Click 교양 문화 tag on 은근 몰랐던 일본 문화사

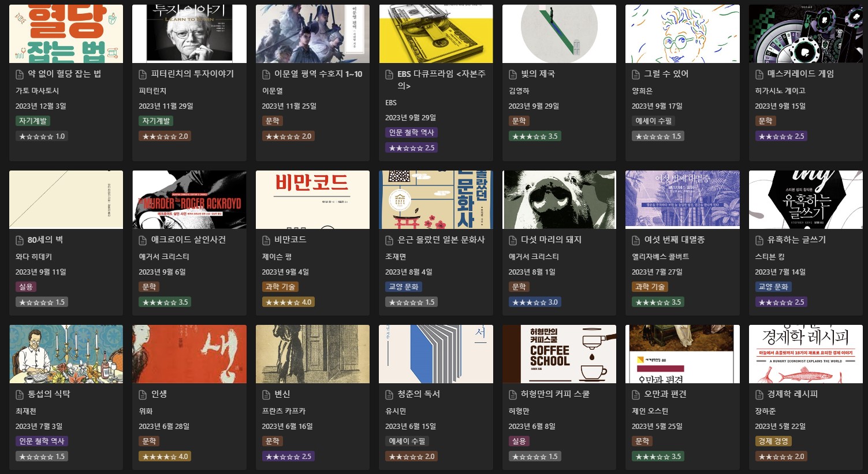coord(404,287)
